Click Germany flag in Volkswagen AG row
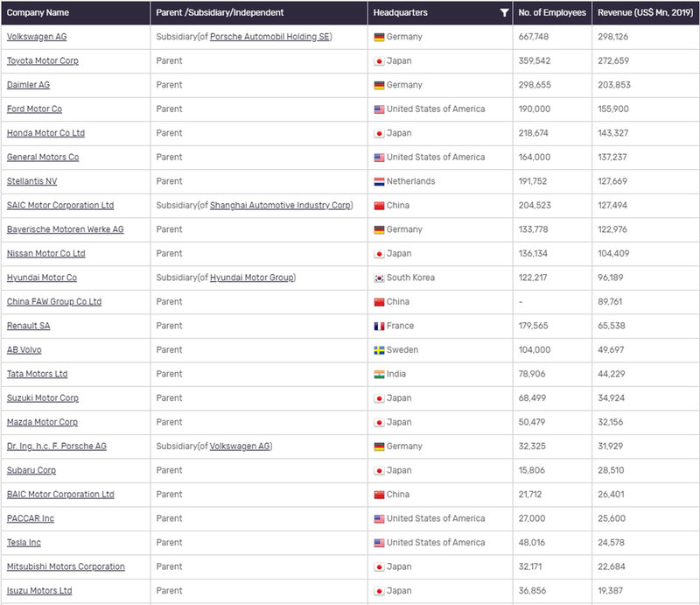700x605 pixels. coord(379,37)
